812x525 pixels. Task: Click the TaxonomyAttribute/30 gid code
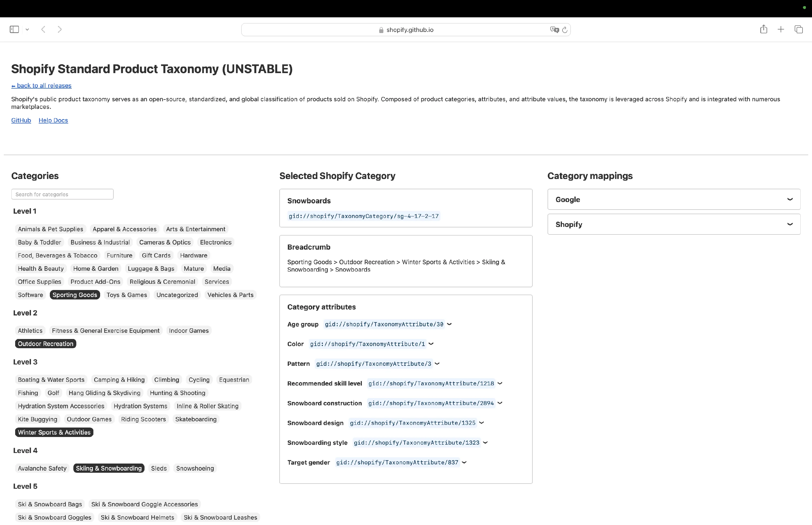[384, 324]
